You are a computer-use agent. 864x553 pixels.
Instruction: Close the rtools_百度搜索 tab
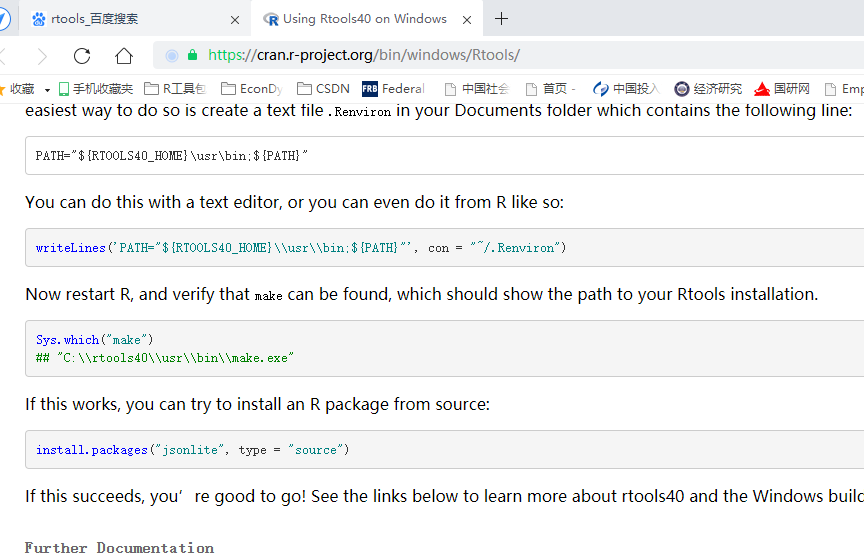click(236, 19)
